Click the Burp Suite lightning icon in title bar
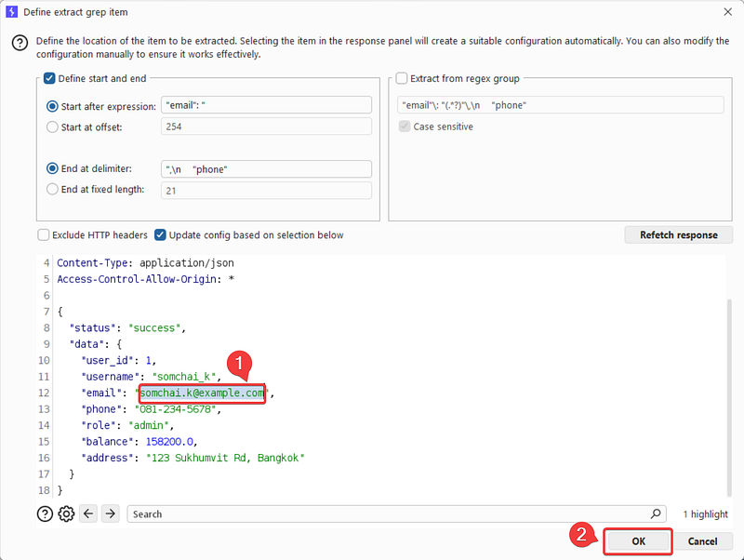The height and width of the screenshot is (560, 744). click(x=11, y=11)
